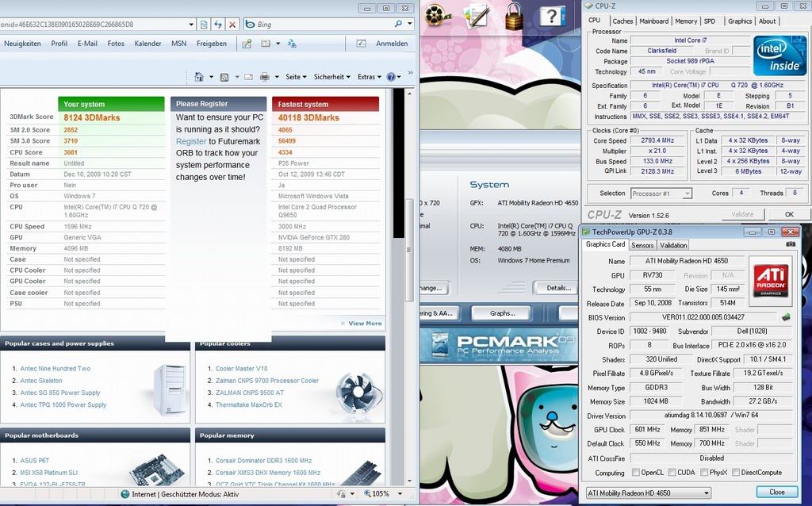
Task: Open the print options dropdown arrow
Action: (x=277, y=77)
